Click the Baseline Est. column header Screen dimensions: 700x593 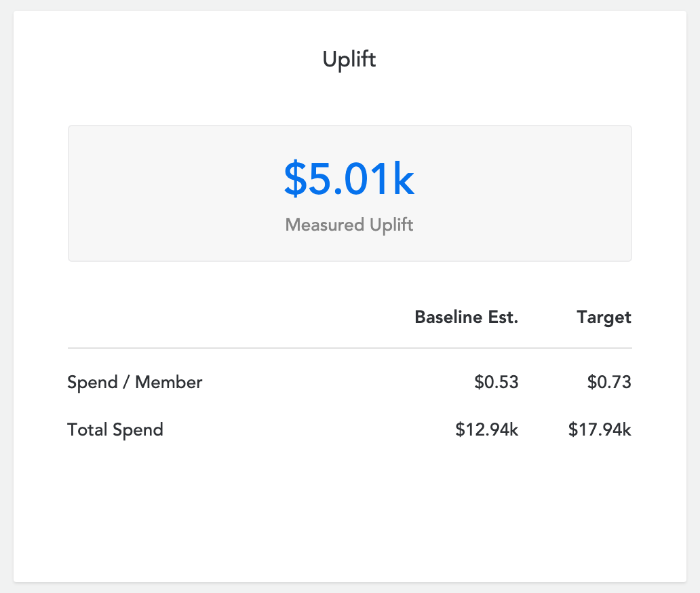coord(466,317)
